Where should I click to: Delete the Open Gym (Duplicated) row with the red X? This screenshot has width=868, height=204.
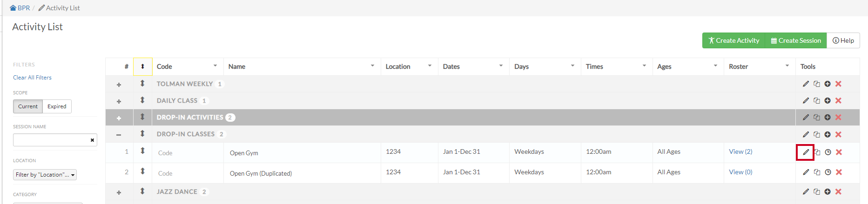pos(839,172)
